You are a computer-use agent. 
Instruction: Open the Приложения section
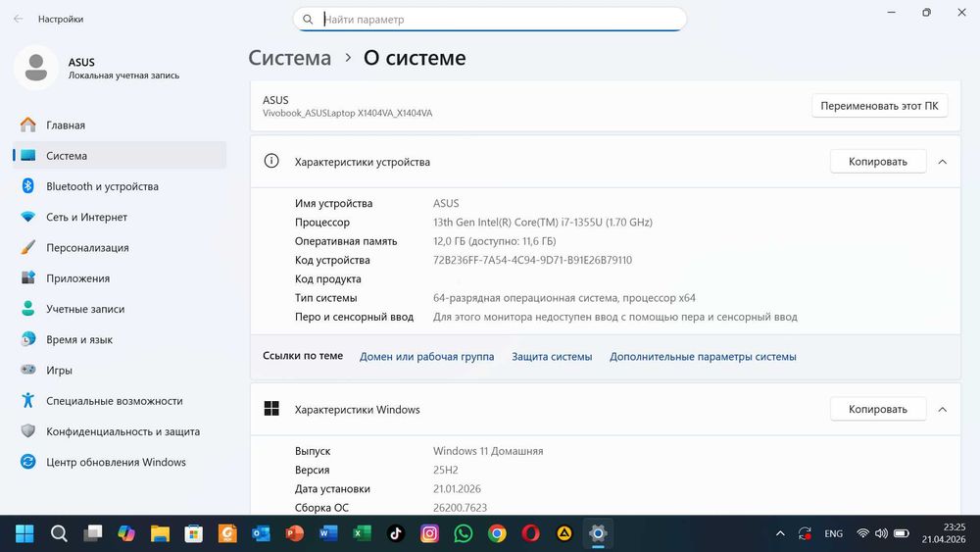pyautogui.click(x=119, y=278)
